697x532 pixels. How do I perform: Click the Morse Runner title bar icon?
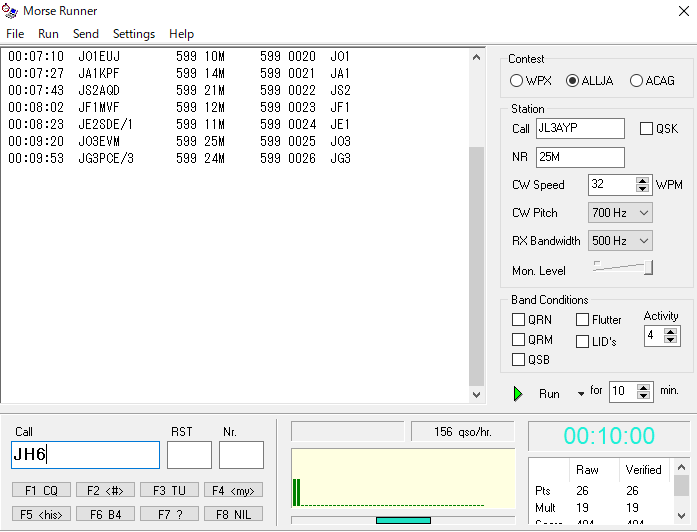[x=10, y=11]
